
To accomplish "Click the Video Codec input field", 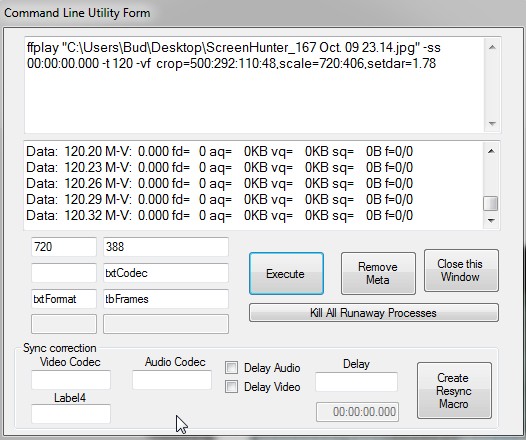I will click(x=71, y=380).
